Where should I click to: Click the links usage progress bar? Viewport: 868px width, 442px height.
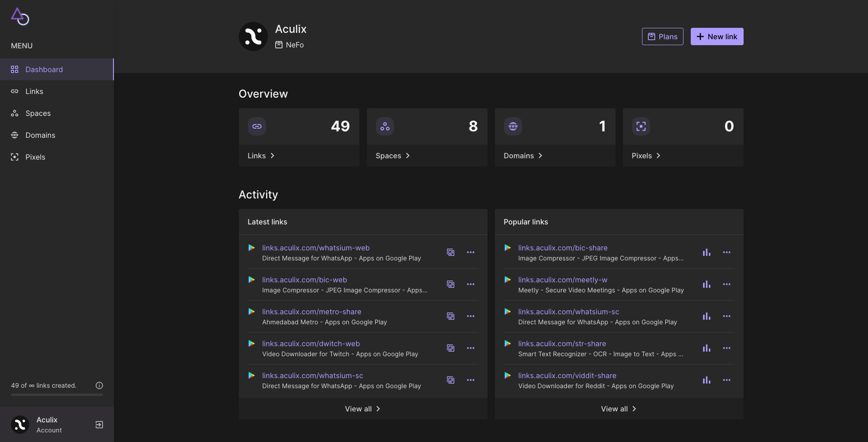pyautogui.click(x=57, y=395)
